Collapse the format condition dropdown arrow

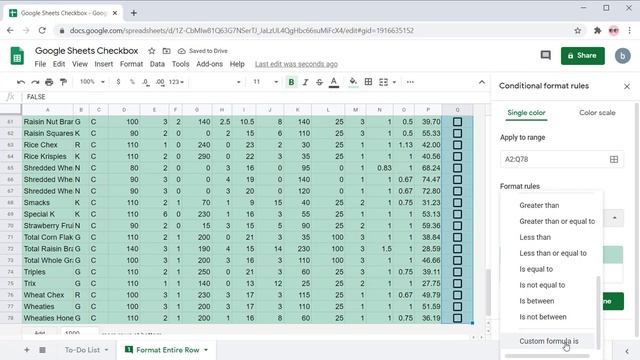(x=614, y=218)
